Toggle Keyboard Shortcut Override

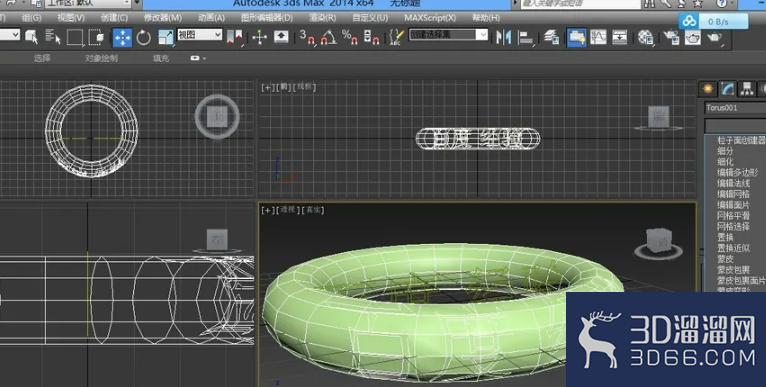coord(281,37)
